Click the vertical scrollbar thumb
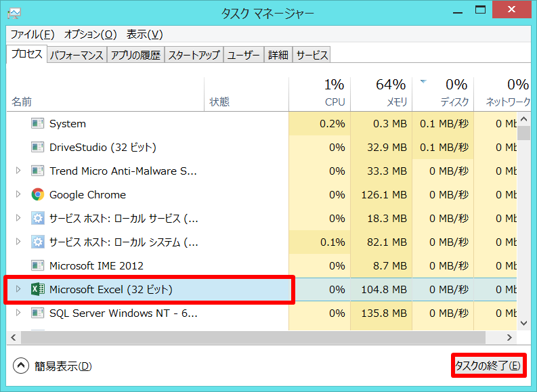Screen dimensions: 537x392 click(x=523, y=133)
